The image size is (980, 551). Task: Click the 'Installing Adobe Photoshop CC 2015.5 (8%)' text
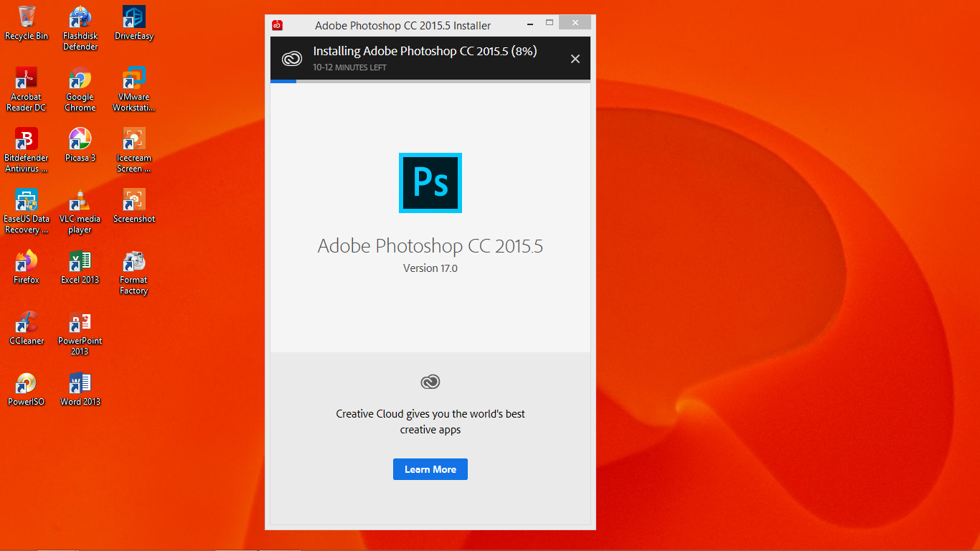click(x=425, y=52)
